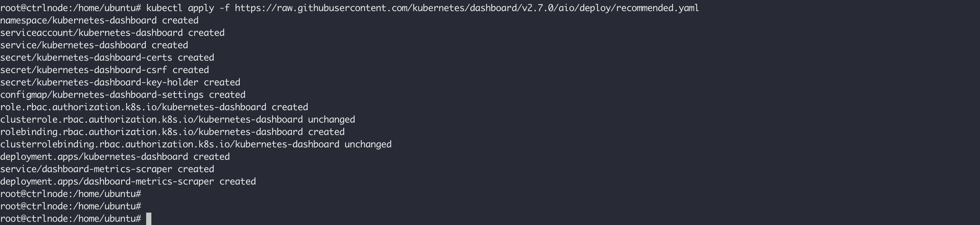The width and height of the screenshot is (980, 225).
Task: Click the role.rbac.authorization.k8s.io created line
Action: coord(154,107)
